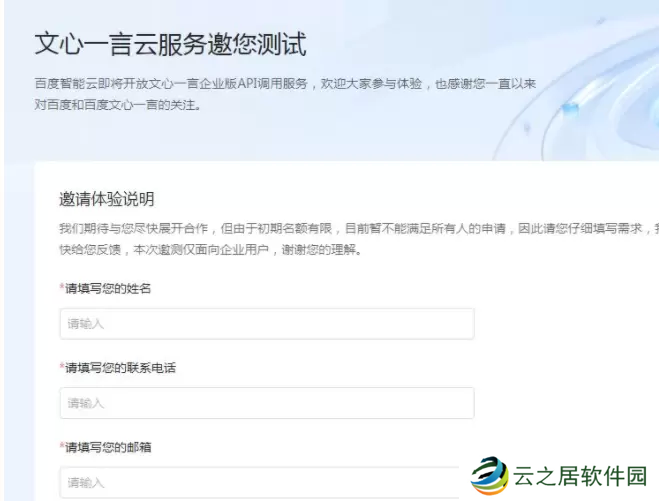The width and height of the screenshot is (659, 501).
Task: Click the red asterisk before 请填写您的邮箱
Action: coord(62,447)
